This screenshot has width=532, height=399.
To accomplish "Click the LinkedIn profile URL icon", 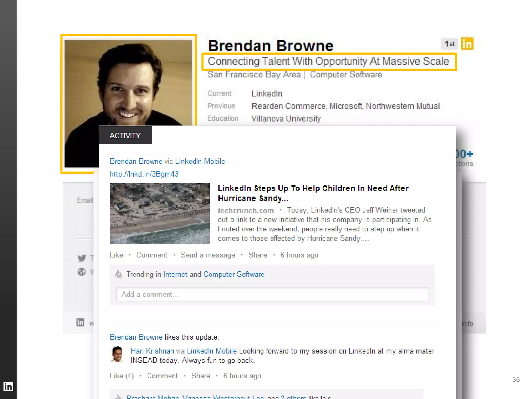I will point(80,322).
